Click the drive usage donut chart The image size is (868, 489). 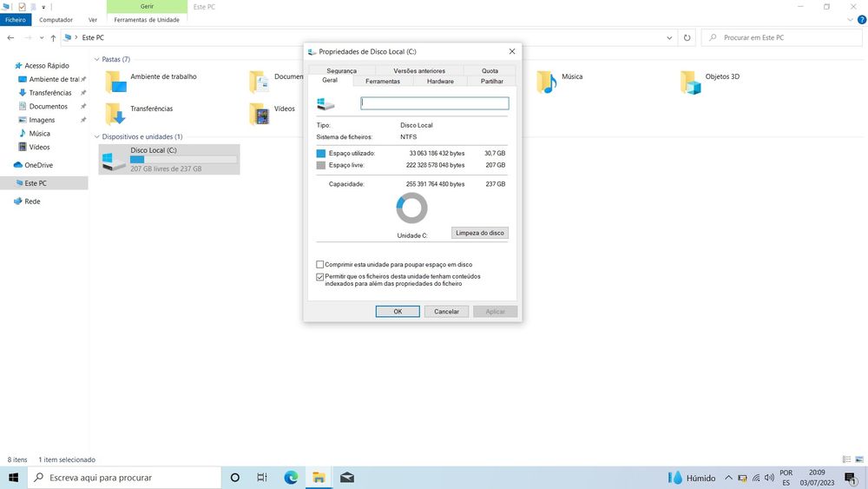point(411,208)
